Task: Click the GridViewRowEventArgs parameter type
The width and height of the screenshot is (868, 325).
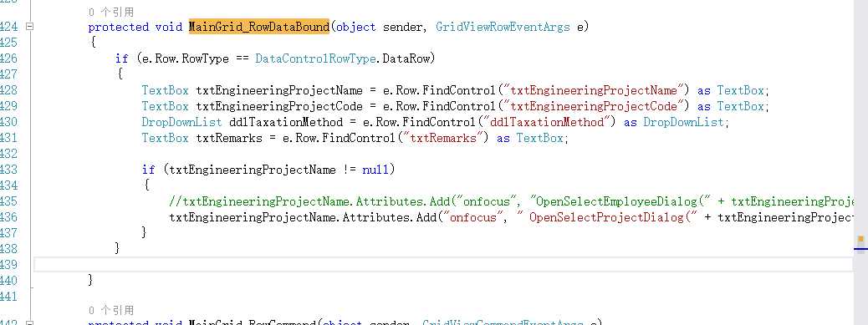Action: pyautogui.click(x=503, y=27)
